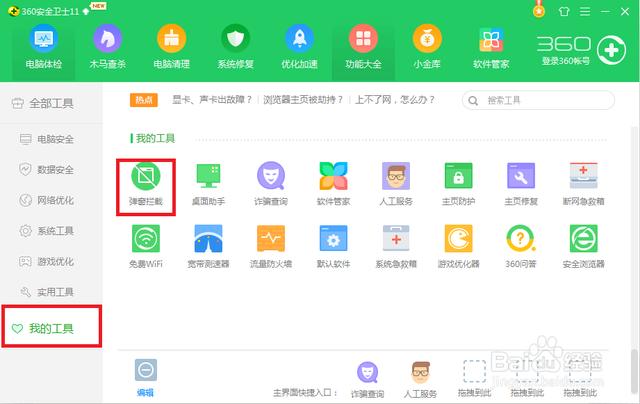
Task: Select 全部工具 in the sidebar
Action: (51, 104)
